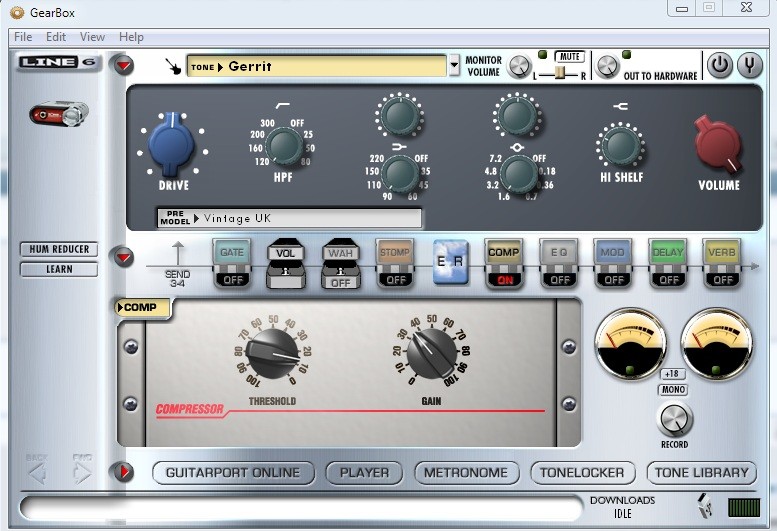Viewport: 777px width, 531px height.
Task: Open the Player
Action: (x=364, y=473)
